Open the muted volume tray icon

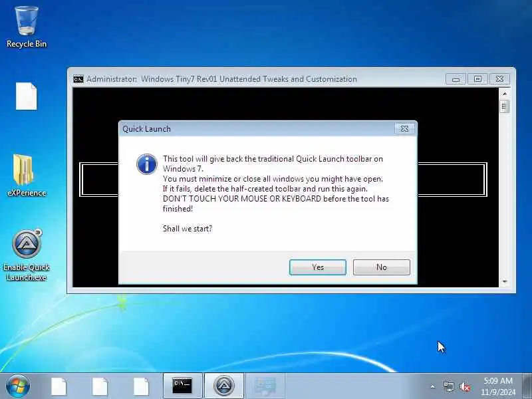(x=465, y=387)
